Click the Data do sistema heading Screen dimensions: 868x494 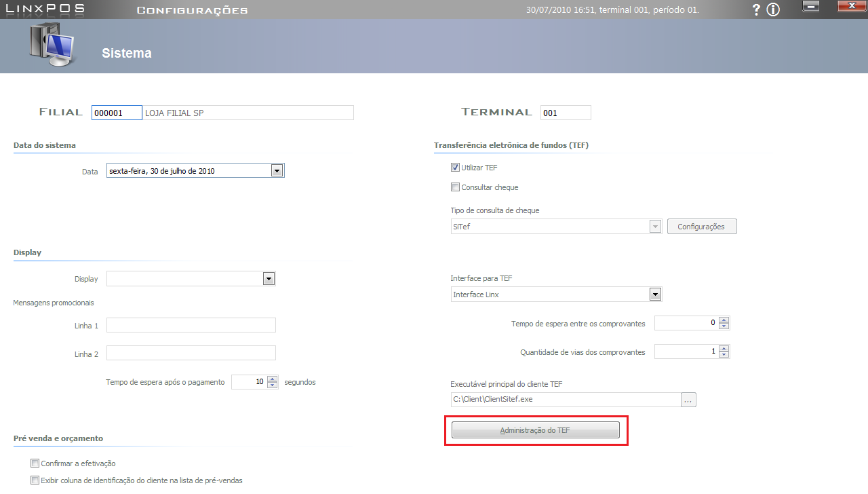[45, 145]
